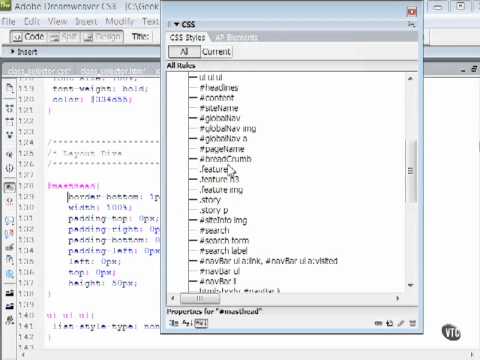This screenshot has height=360, width=480.
Task: Select the #search label rule
Action: coord(223,251)
